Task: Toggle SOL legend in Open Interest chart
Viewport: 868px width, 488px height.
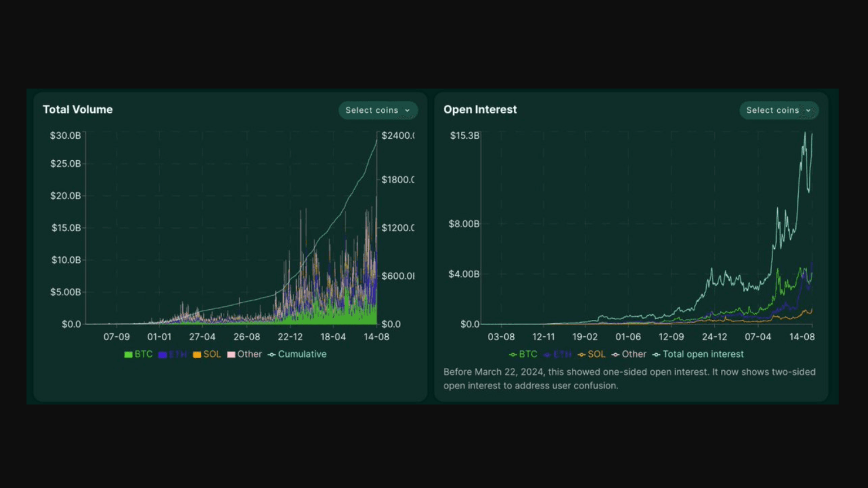Action: pos(592,354)
